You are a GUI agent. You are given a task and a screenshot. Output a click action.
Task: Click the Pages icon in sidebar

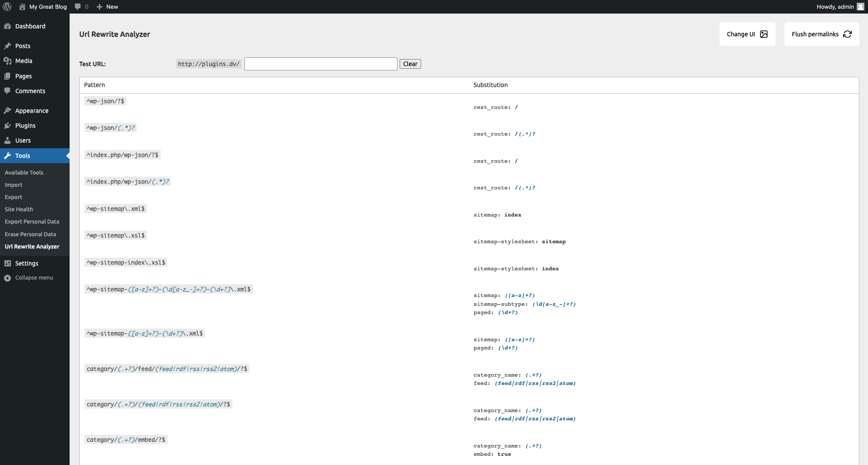pos(7,76)
